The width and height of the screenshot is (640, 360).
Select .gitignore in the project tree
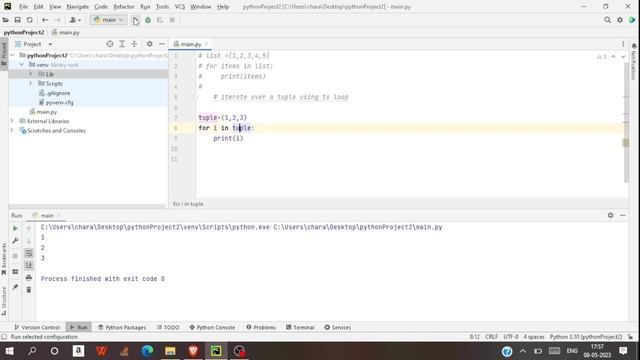[x=54, y=93]
